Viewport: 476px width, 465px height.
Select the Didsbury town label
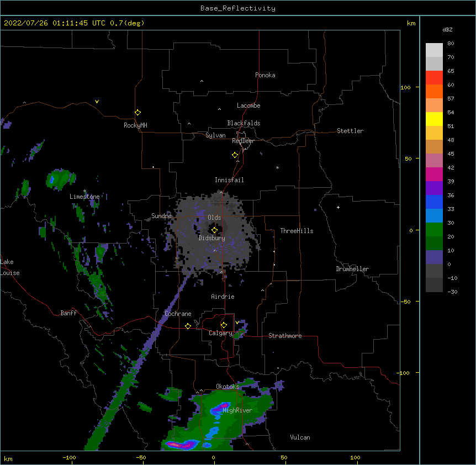[212, 238]
